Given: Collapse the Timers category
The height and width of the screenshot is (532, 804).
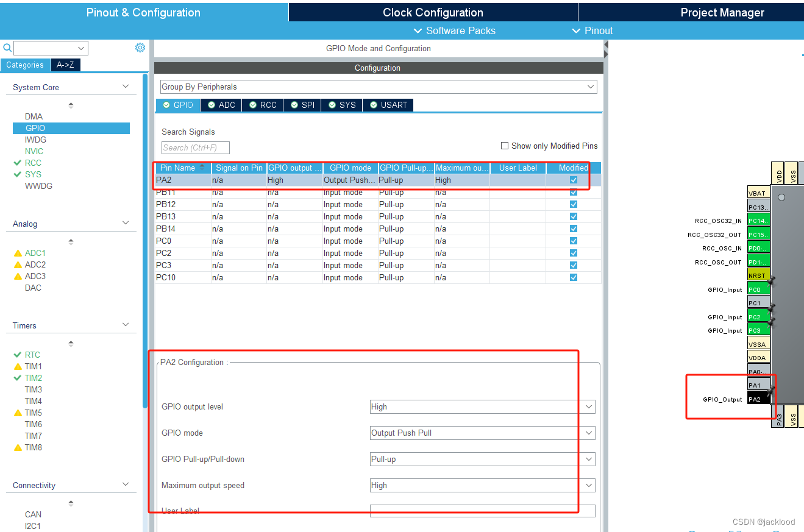Looking at the screenshot, I should click(x=126, y=325).
